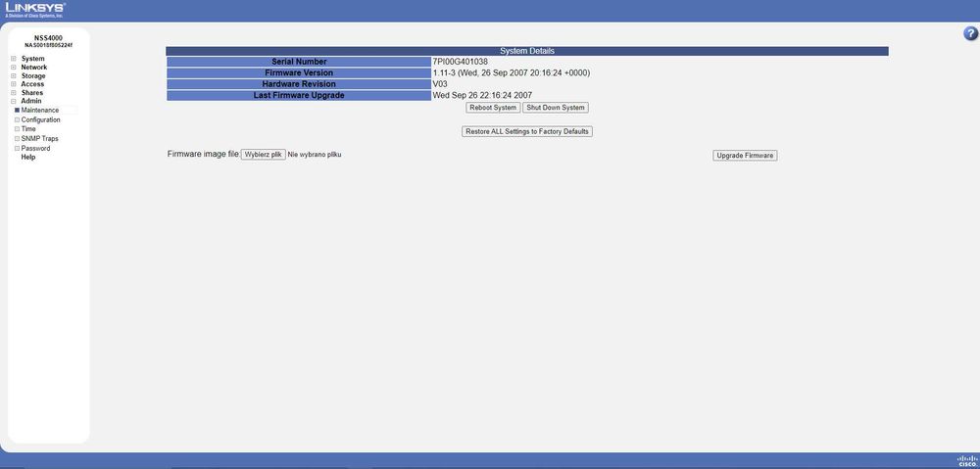Screen dimensions: 980x469
Task: Open the Storage menu label
Action: pyautogui.click(x=33, y=75)
